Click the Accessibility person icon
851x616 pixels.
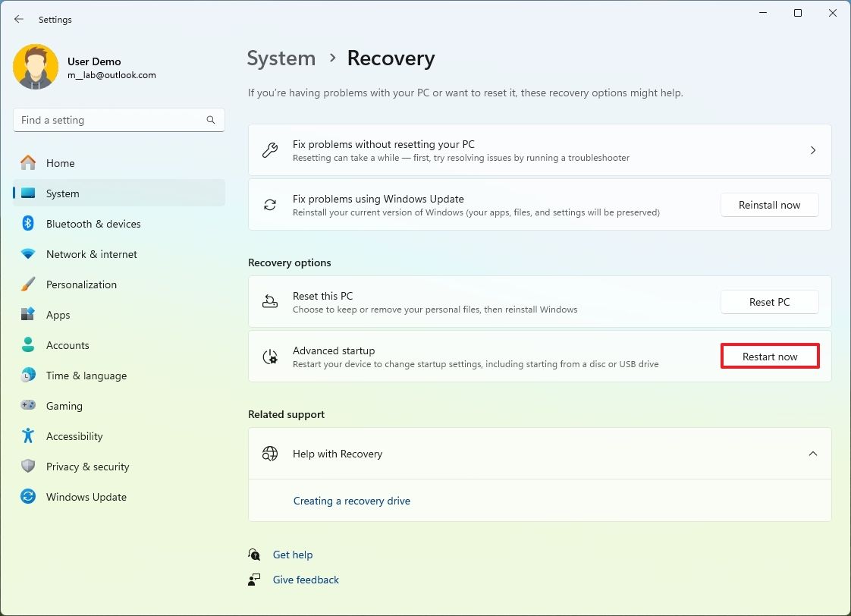click(28, 435)
